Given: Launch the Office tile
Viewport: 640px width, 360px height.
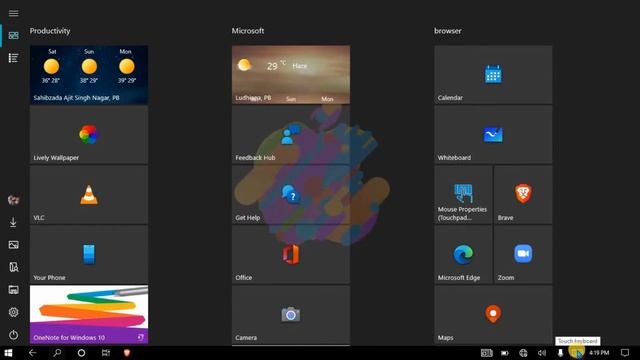Looking at the screenshot, I should 291,254.
